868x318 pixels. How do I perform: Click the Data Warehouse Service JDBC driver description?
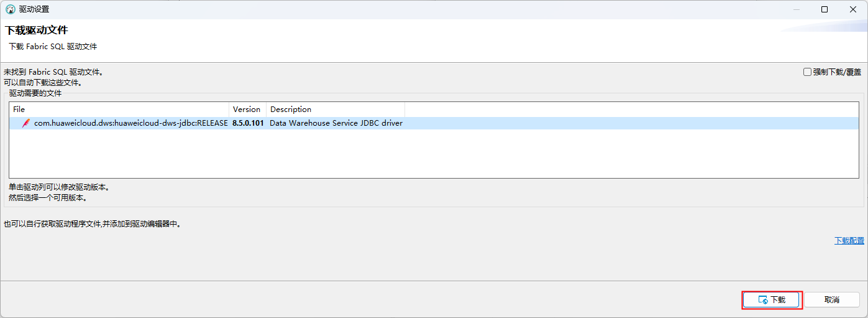[336, 123]
